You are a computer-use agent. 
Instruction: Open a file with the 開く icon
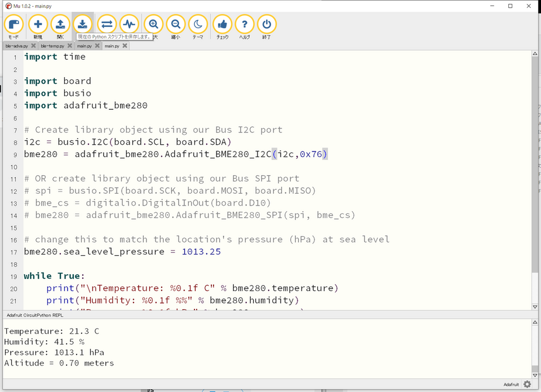click(60, 25)
